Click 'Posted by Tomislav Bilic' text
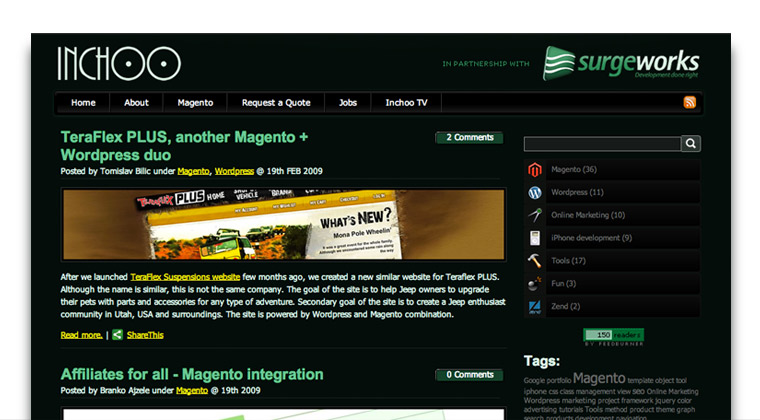760x420 pixels. [106, 171]
